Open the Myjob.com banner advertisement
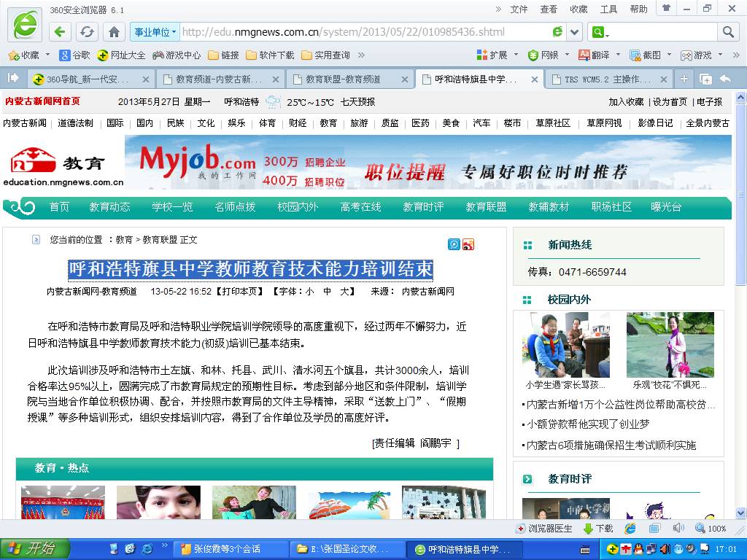 click(428, 162)
